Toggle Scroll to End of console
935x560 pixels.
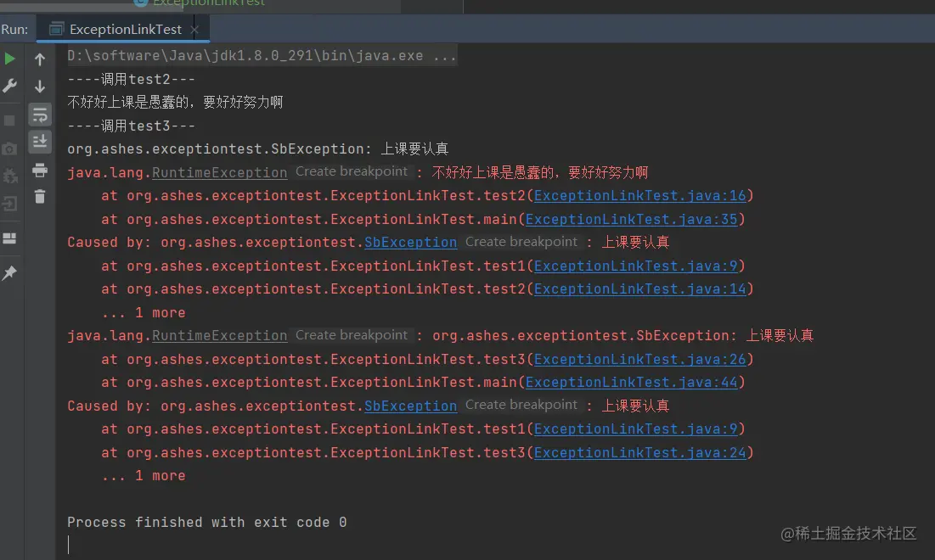tap(40, 142)
